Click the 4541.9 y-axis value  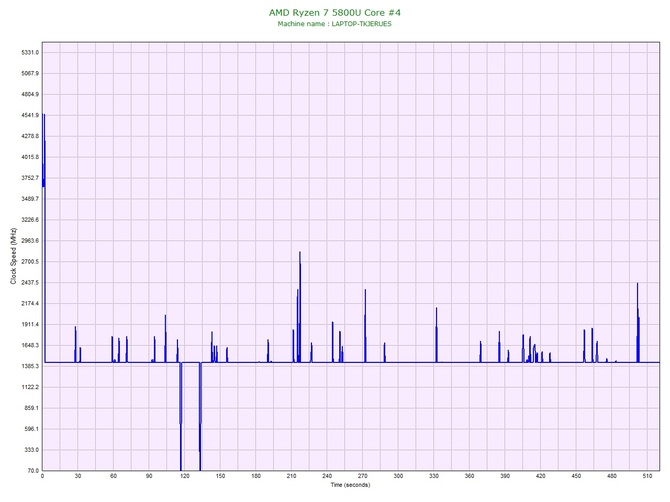click(x=30, y=115)
